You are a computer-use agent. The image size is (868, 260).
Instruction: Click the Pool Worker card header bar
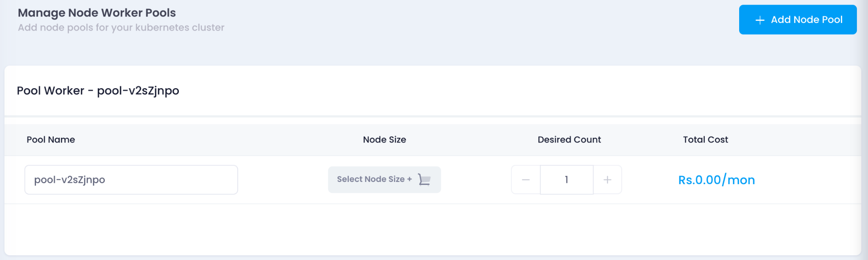432,90
